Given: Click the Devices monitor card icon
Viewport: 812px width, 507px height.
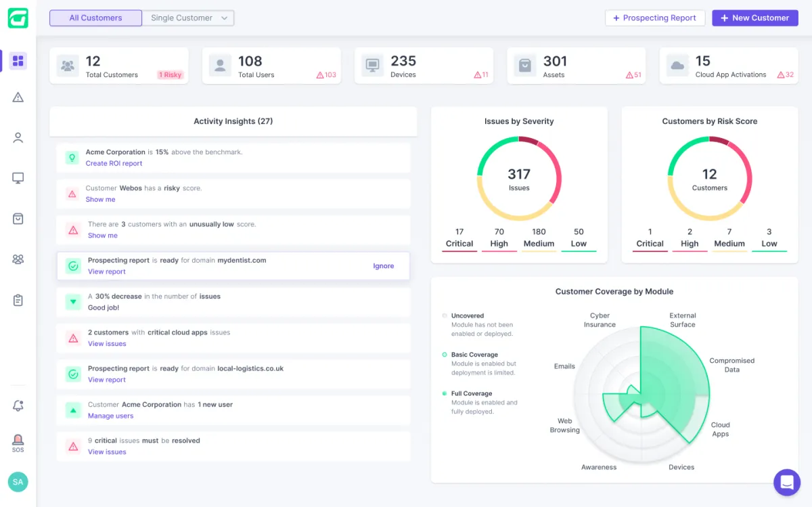Looking at the screenshot, I should (x=373, y=66).
